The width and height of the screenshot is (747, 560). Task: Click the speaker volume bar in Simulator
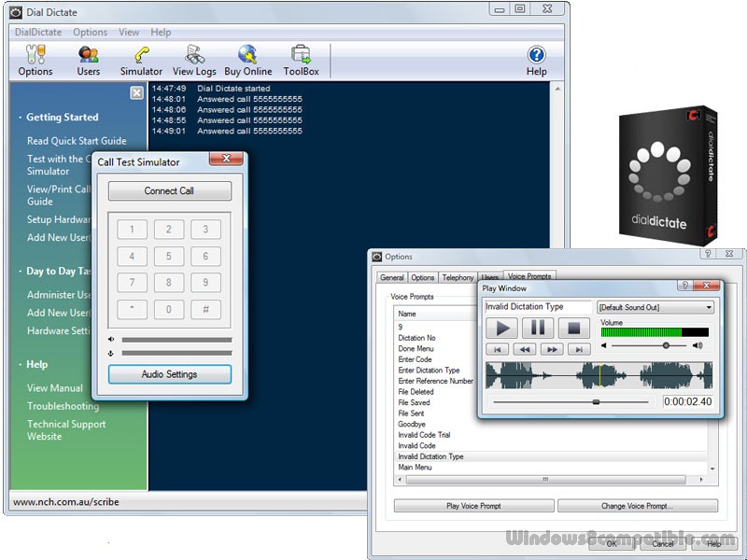coord(176,340)
